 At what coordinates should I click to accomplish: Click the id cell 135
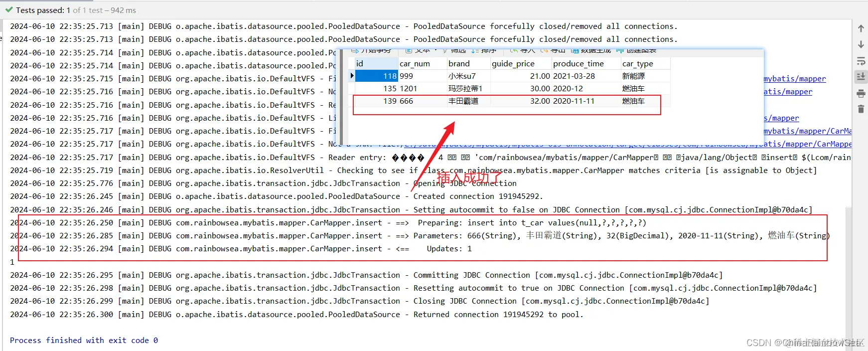[x=376, y=88]
